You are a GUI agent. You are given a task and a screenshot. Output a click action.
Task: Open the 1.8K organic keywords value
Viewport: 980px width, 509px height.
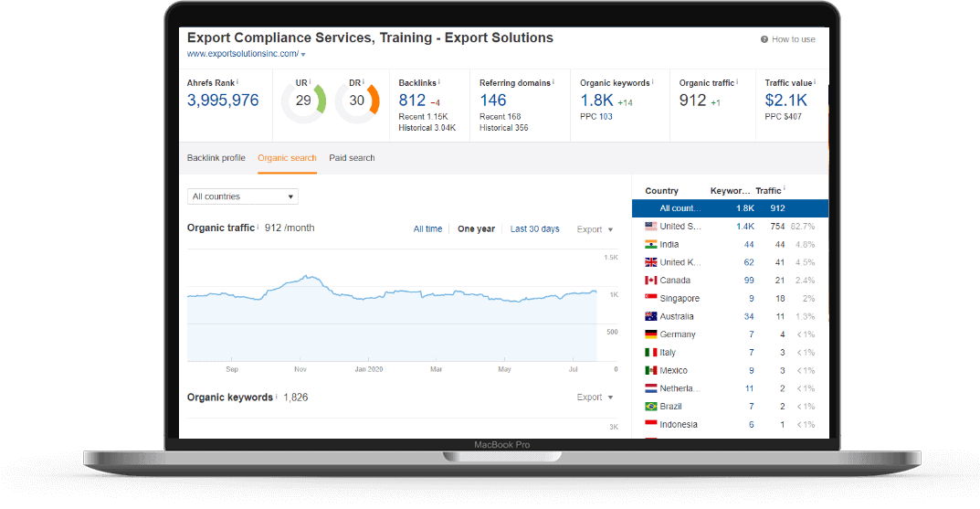[597, 100]
